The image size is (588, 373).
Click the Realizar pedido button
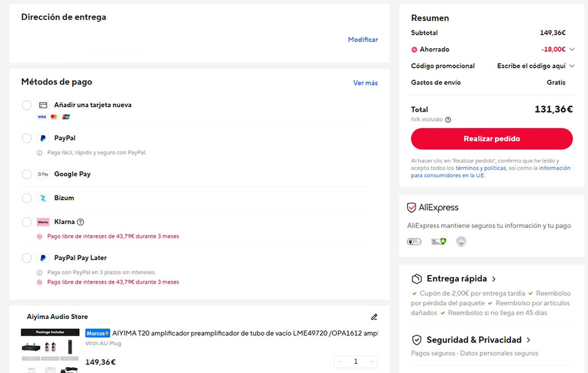[492, 139]
